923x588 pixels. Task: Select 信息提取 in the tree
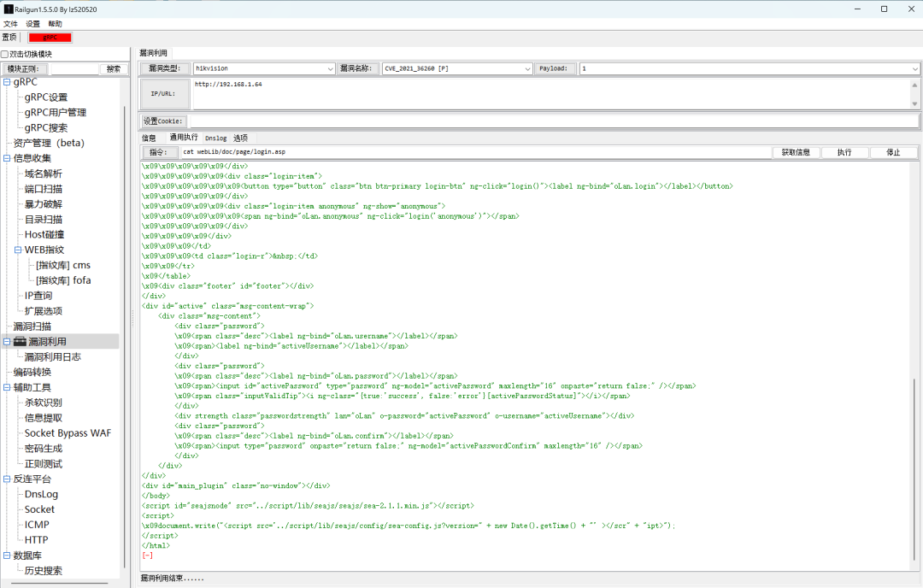coord(43,418)
